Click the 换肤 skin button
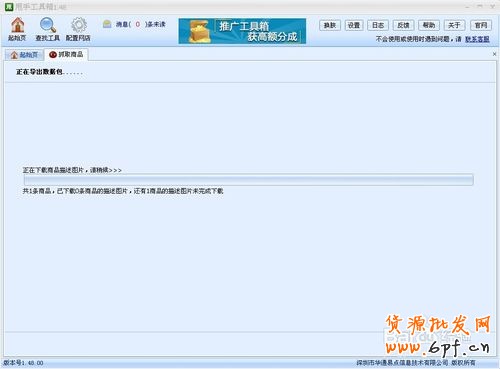Screen dimensions: 500x369 pos(330,25)
